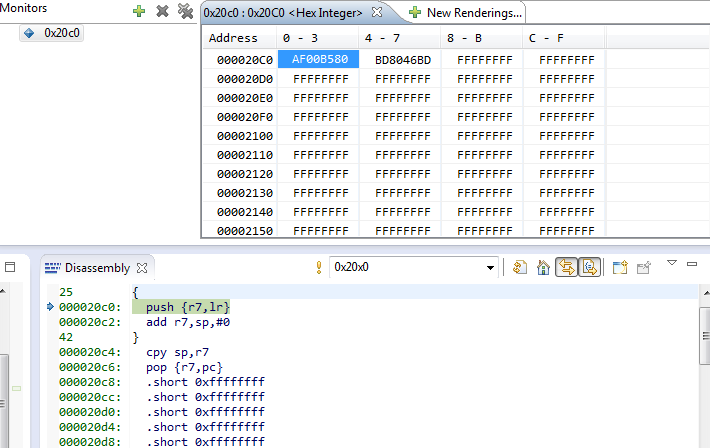710x448 pixels.
Task: Close the Hex Integer rendering tab
Action: tap(377, 12)
